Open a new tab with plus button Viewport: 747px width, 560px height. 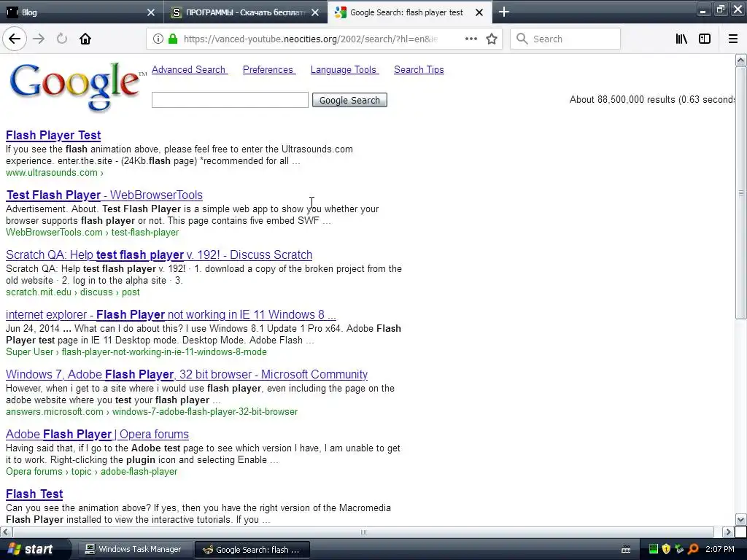point(503,12)
